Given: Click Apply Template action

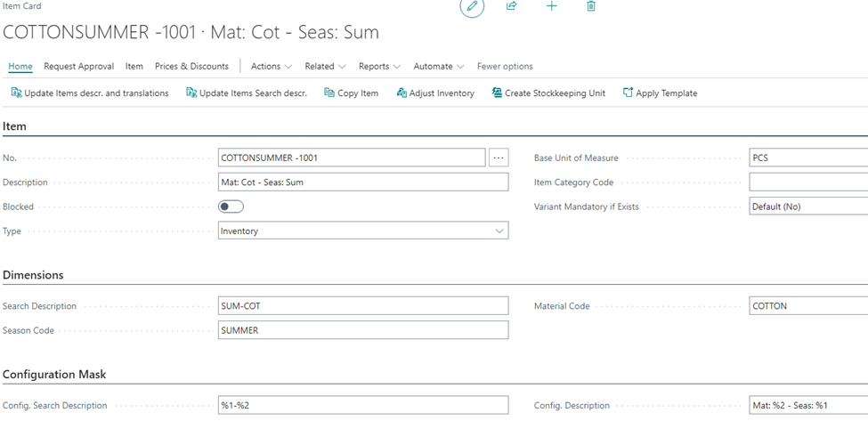Looking at the screenshot, I should (x=660, y=93).
